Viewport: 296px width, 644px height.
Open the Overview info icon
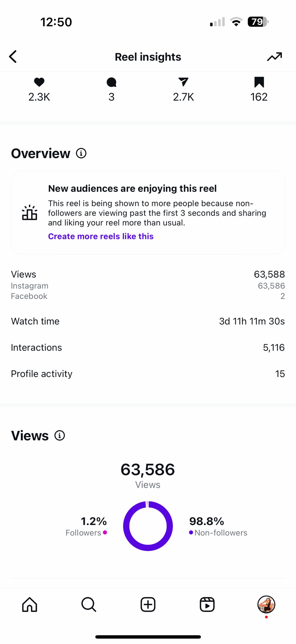coord(81,153)
